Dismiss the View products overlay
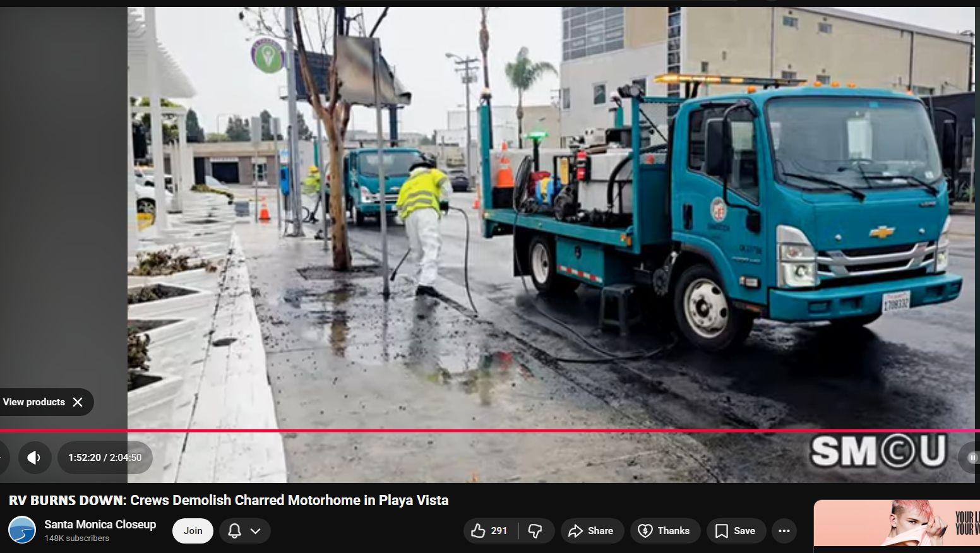This screenshot has height=553, width=980. pyautogui.click(x=78, y=402)
